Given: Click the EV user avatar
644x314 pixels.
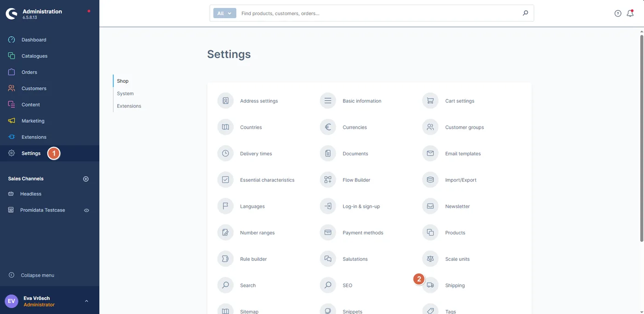Looking at the screenshot, I should (x=11, y=301).
